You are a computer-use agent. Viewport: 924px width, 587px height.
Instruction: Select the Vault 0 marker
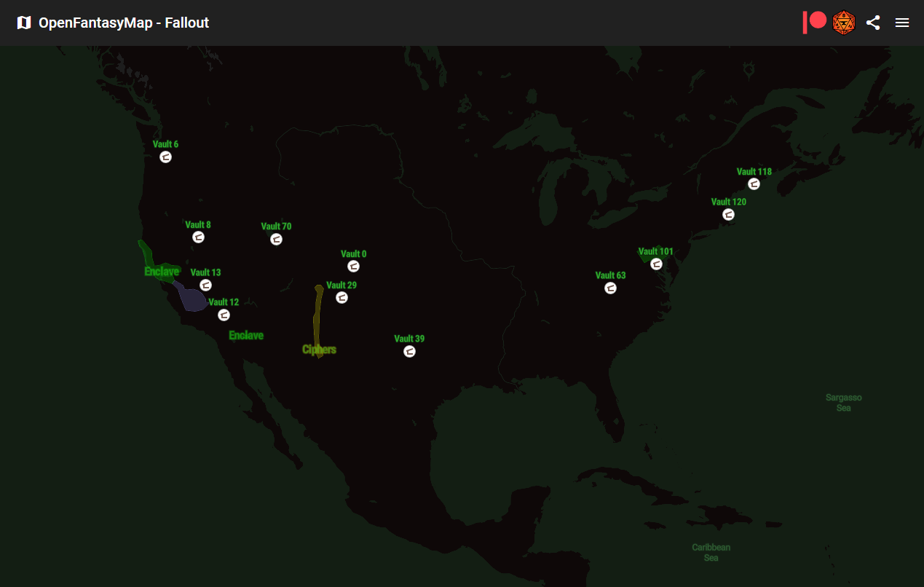coord(353,267)
